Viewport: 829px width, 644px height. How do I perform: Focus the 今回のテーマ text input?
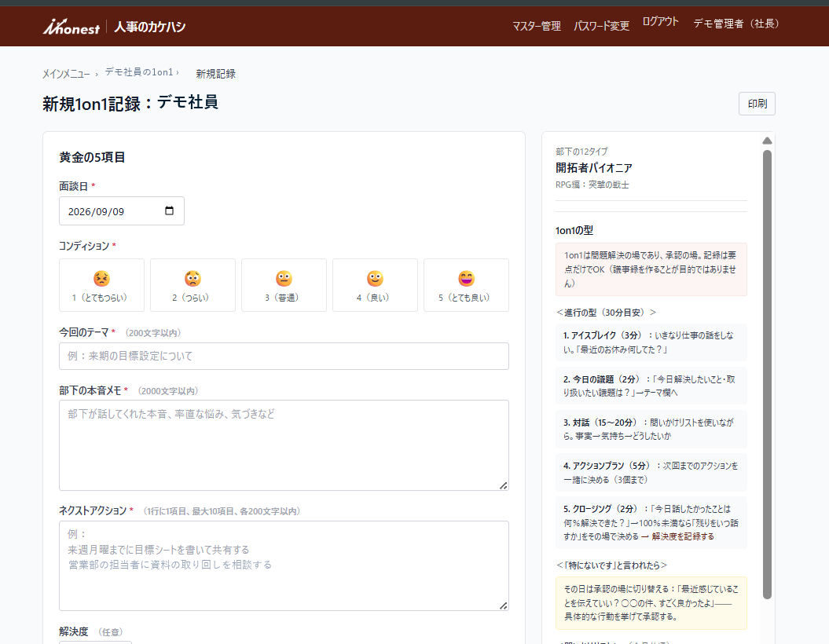(x=284, y=356)
